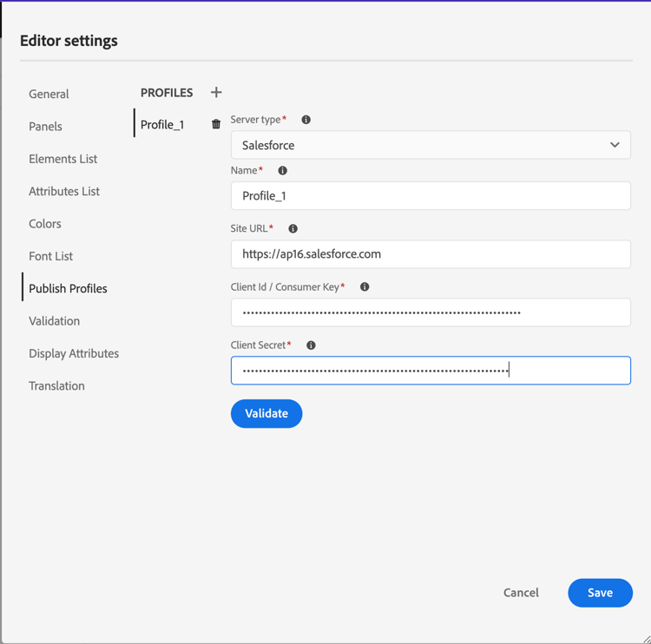
Task: Show info tooltip for Client Secret
Action: tap(311, 345)
